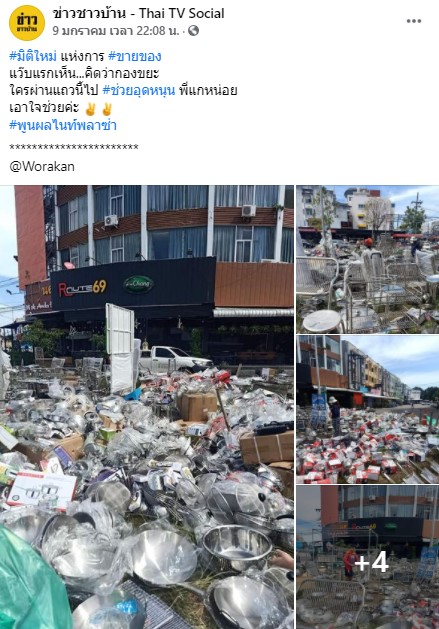Click hashtag #พูนผลไนท์พลาซ่า

(x=63, y=125)
